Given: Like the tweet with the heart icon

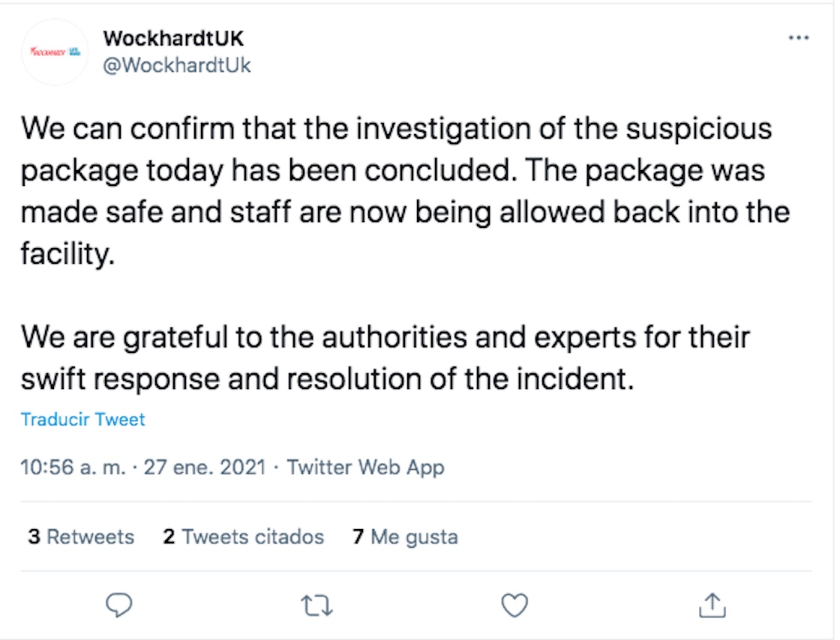Looking at the screenshot, I should 514,604.
